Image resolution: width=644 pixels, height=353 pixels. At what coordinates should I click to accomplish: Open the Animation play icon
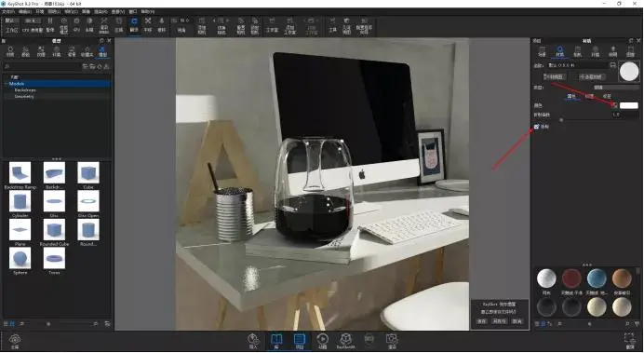point(322,340)
